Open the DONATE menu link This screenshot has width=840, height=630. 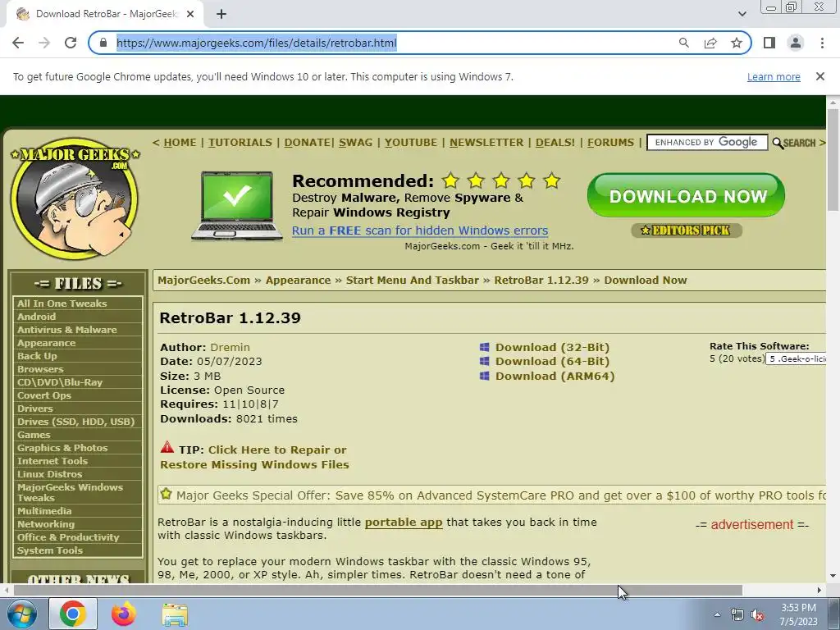pos(307,143)
